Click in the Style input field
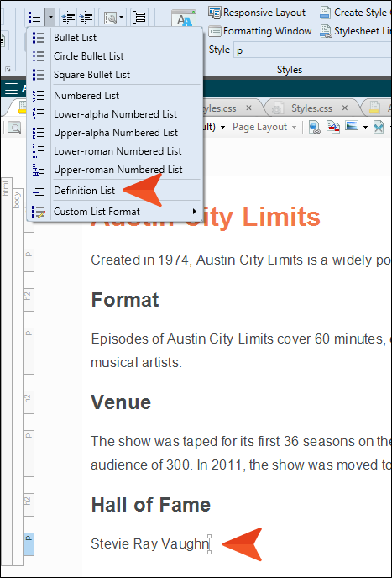392x588 pixels. coord(313,50)
